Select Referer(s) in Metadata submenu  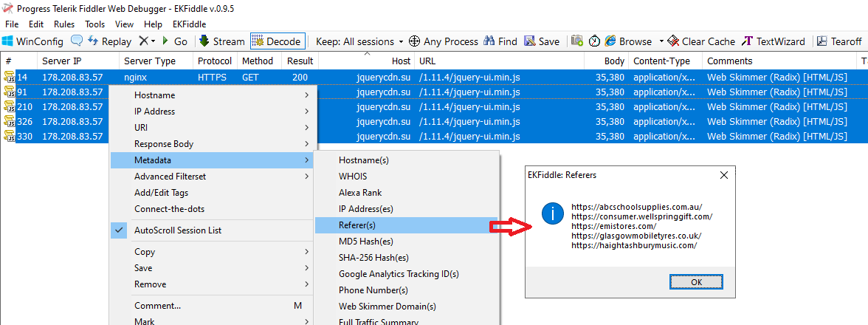[407, 225]
